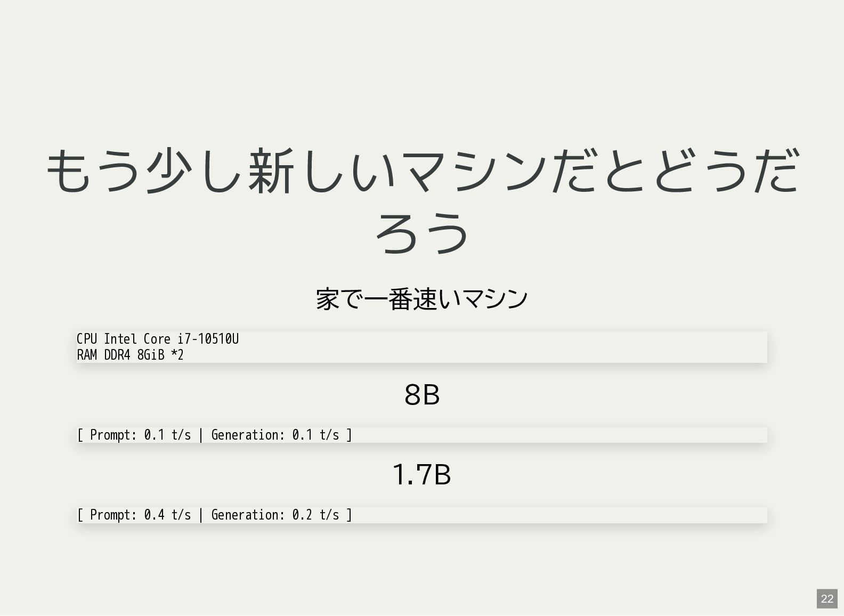Viewport: 844px width, 616px height.
Task: Click the 1.7B heading
Action: [x=422, y=474]
